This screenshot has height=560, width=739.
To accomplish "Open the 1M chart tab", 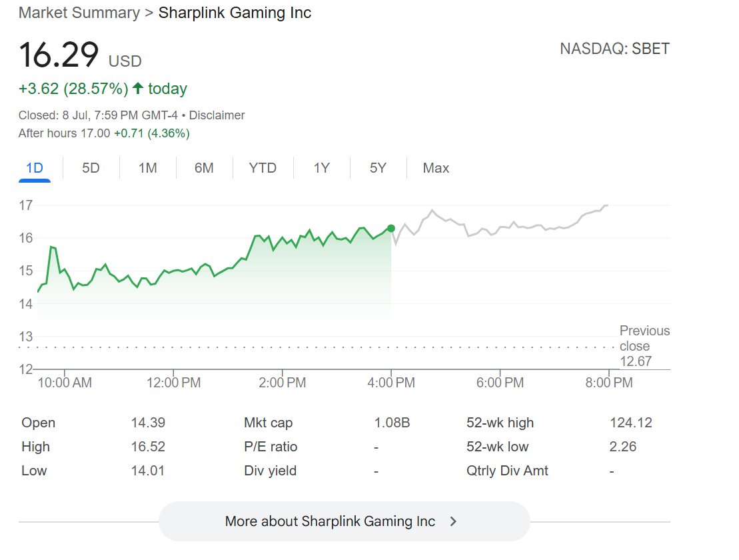I will point(147,168).
